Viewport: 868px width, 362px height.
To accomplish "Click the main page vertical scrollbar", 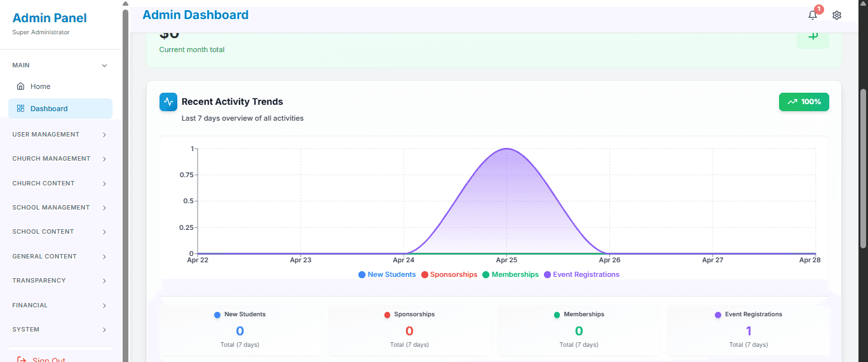I will [x=863, y=168].
